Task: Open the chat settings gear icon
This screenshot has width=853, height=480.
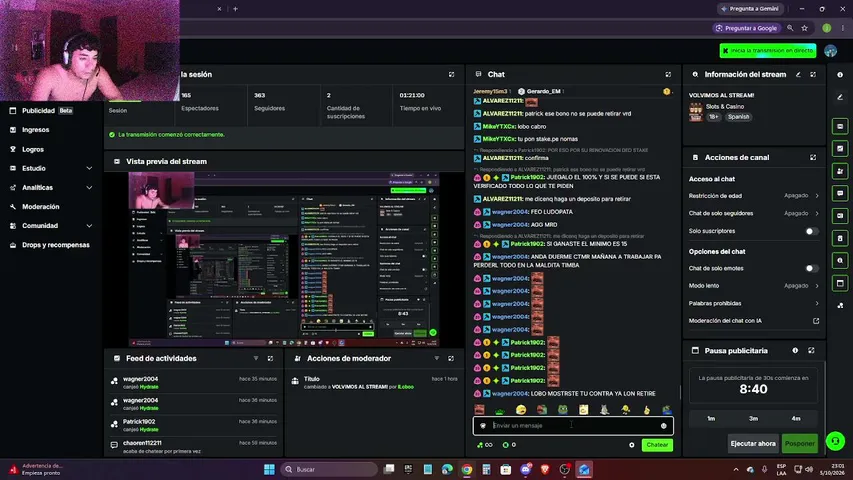Action: click(632, 445)
